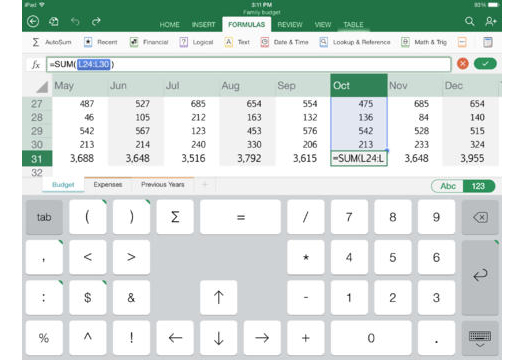525x360 pixels.
Task: Tap the left arrow key
Action: coord(175,338)
